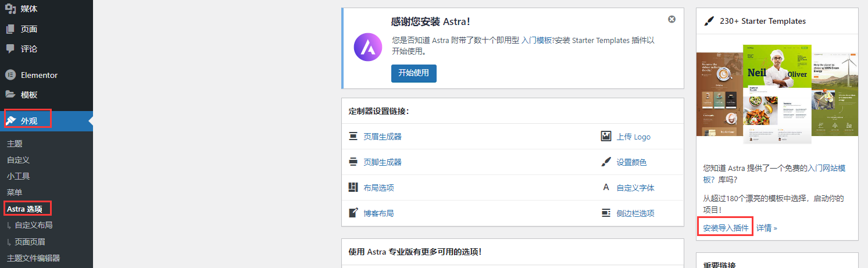The width and height of the screenshot is (868, 268).
Task: Click the Appearance (外观) paintbrush icon
Action: (x=10, y=121)
